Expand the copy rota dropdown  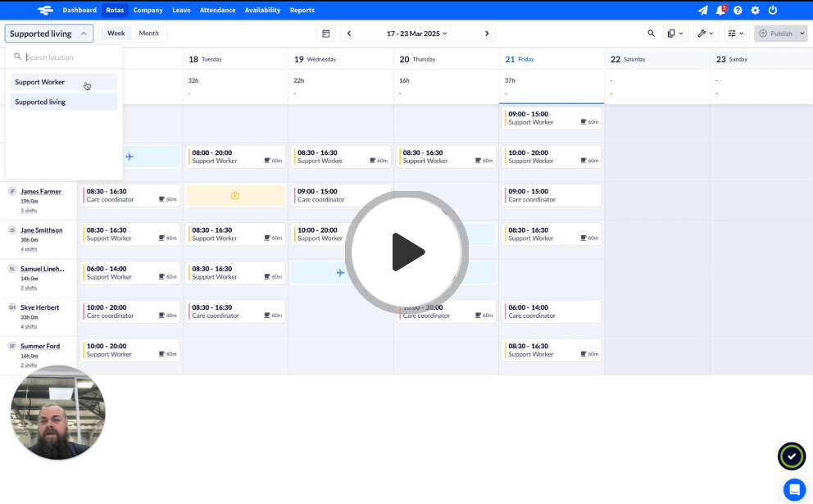(x=675, y=34)
